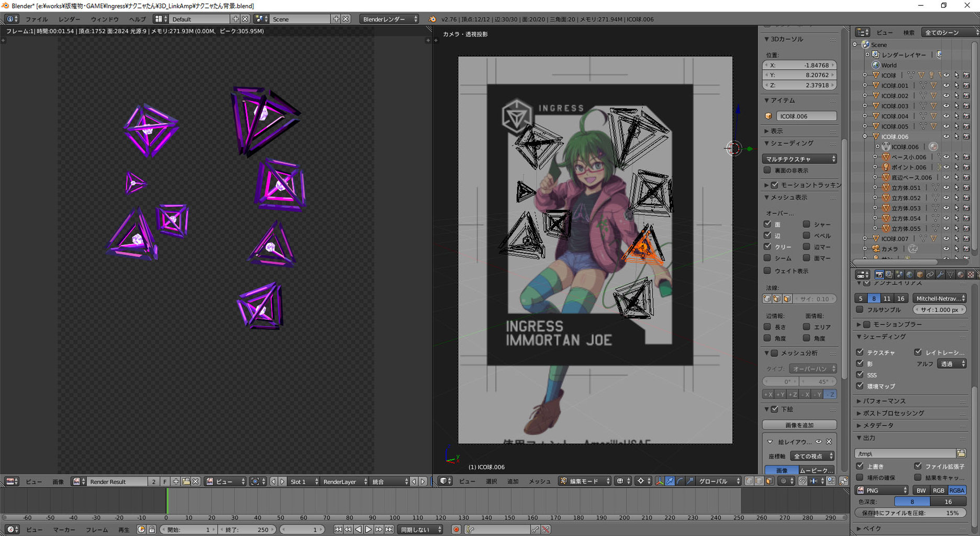Toggle the 3D manipulator axes icon

[660, 481]
